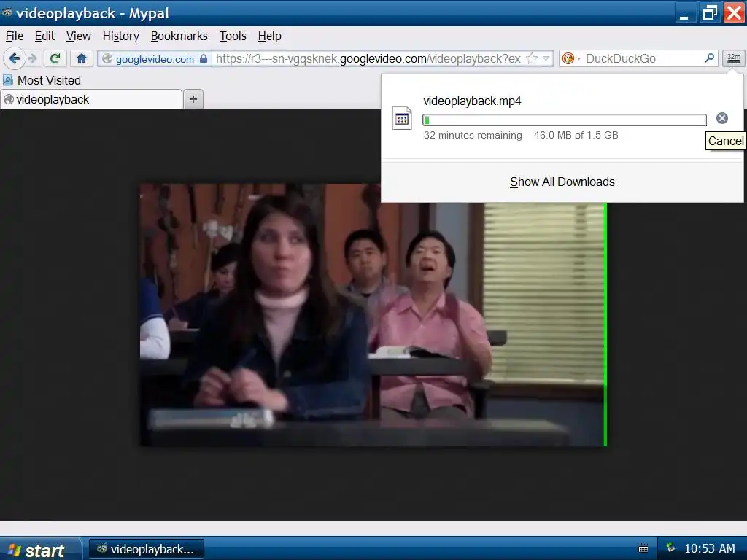This screenshot has width=747, height=560.
Task: Open the Most Visited bookmarks folder
Action: 42,80
